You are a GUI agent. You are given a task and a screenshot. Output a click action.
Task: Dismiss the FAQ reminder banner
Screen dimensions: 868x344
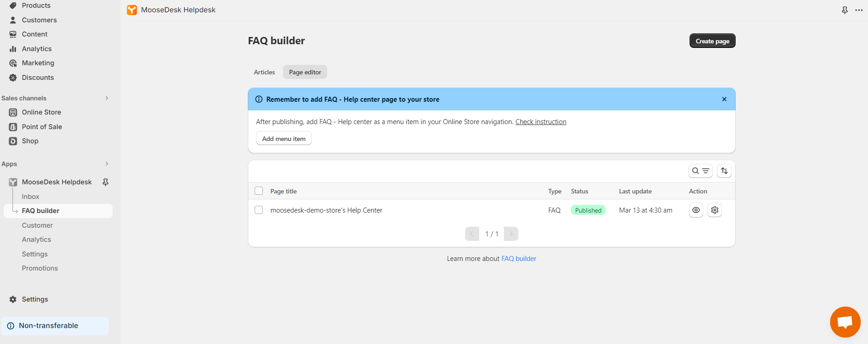[724, 99]
